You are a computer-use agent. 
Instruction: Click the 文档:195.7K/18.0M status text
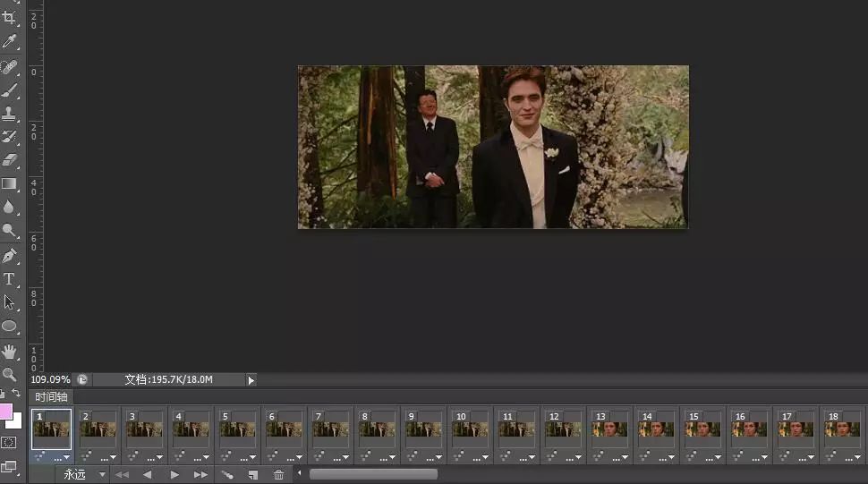click(169, 379)
